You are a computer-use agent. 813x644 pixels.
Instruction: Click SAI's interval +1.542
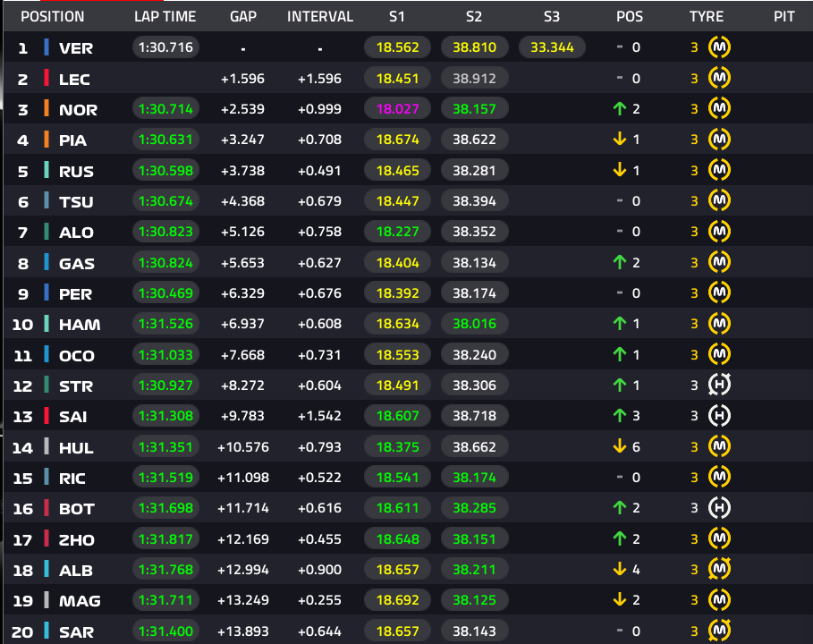click(319, 416)
